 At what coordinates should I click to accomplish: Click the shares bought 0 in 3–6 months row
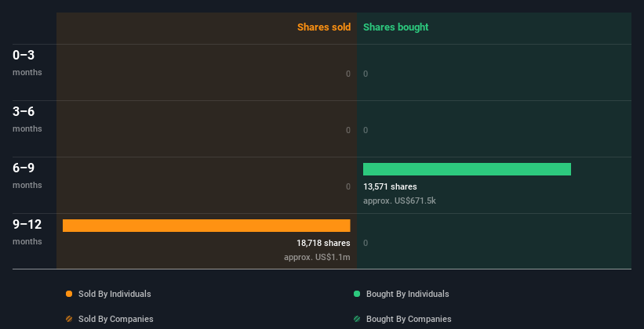(366, 130)
